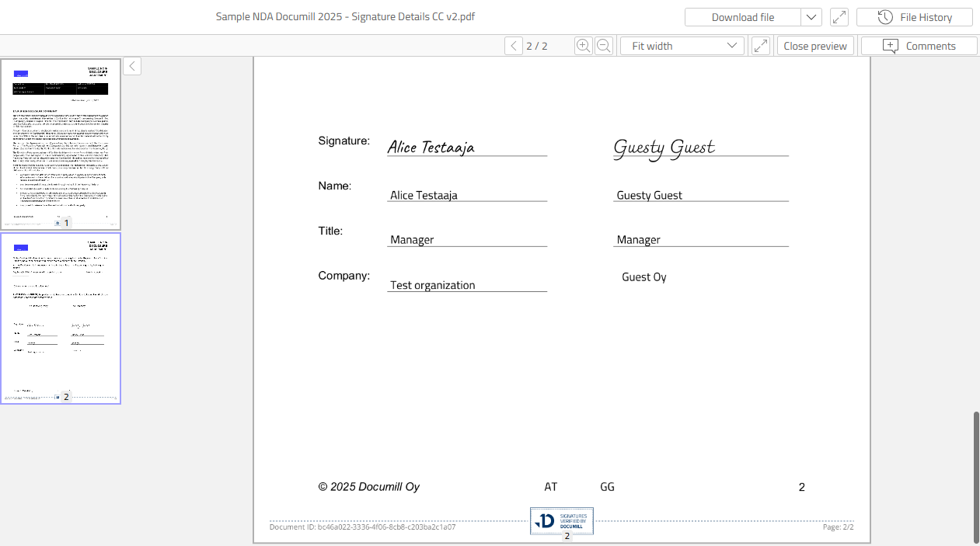Click the Documill signatures verified badge
This screenshot has height=546, width=980.
tap(562, 521)
